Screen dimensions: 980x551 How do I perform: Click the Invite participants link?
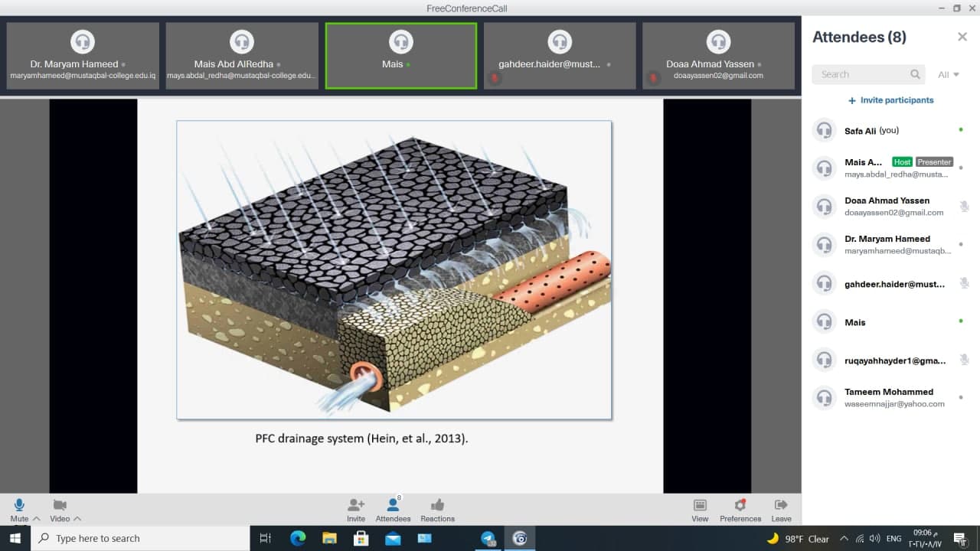click(891, 100)
